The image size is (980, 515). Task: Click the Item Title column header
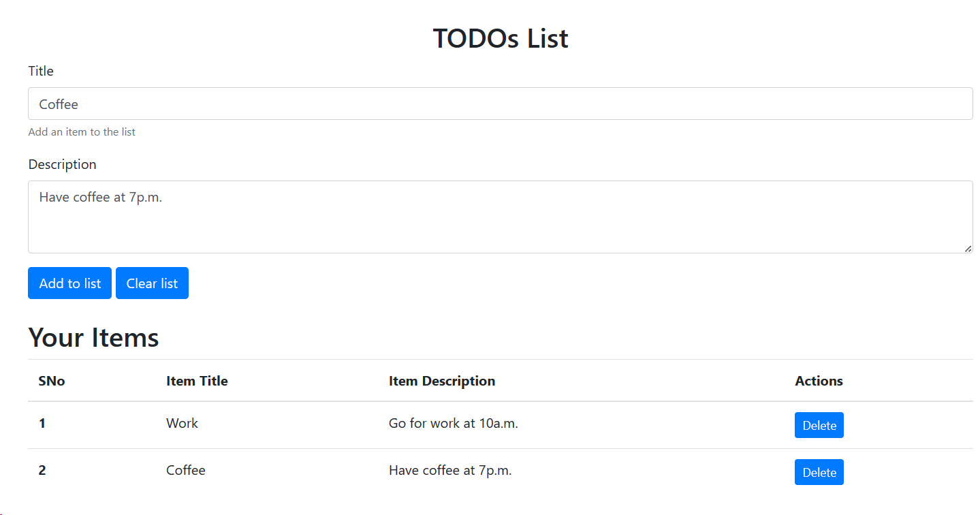197,381
